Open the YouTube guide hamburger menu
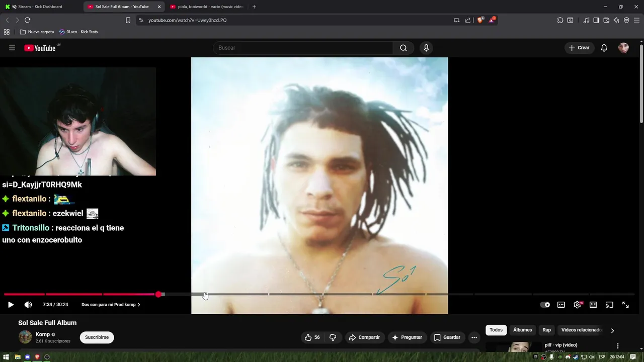 point(12,48)
